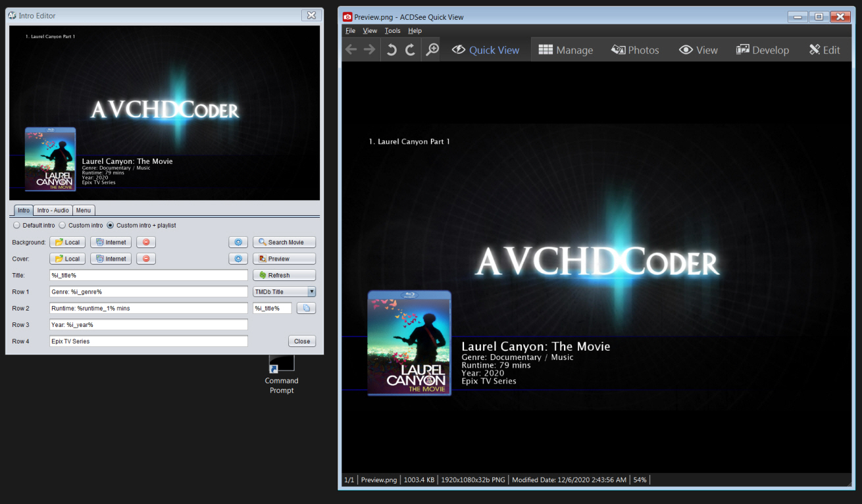Screen dimensions: 862x504
Task: Open the zoom magnifier tool in ACDSee
Action: [x=432, y=50]
